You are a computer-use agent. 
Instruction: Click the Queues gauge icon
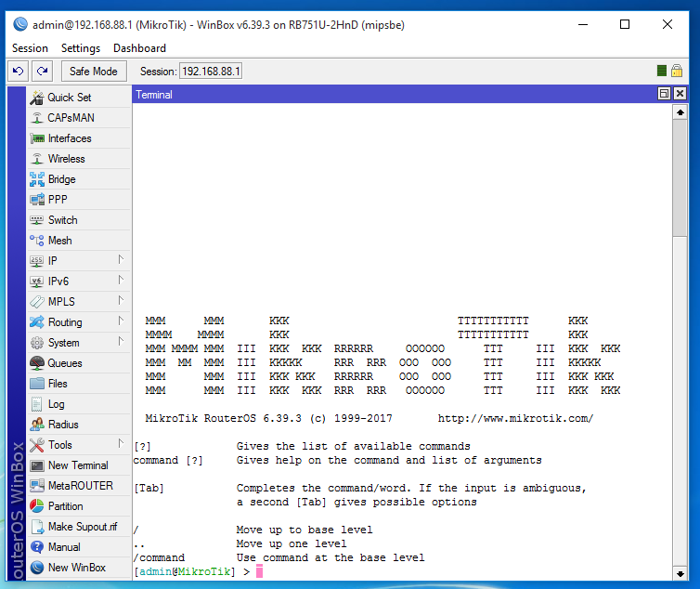[37, 363]
